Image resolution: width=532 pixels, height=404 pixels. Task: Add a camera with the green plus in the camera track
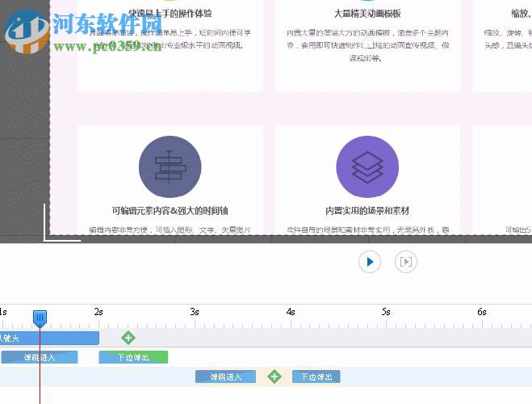[x=128, y=338]
